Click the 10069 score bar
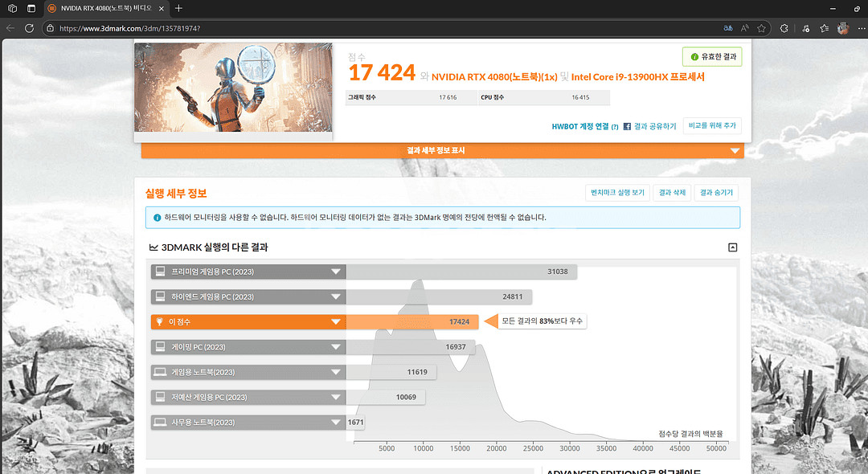The height and width of the screenshot is (474, 868). tap(385, 397)
